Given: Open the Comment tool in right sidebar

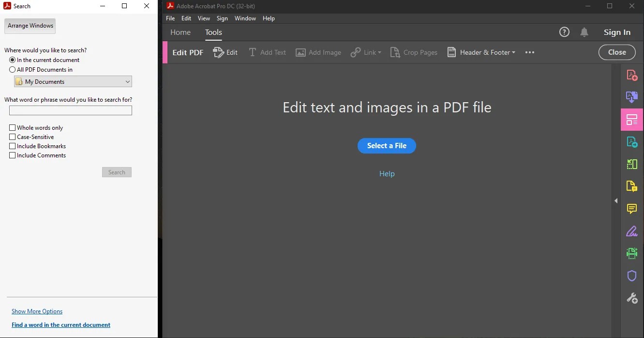Looking at the screenshot, I should point(632,209).
